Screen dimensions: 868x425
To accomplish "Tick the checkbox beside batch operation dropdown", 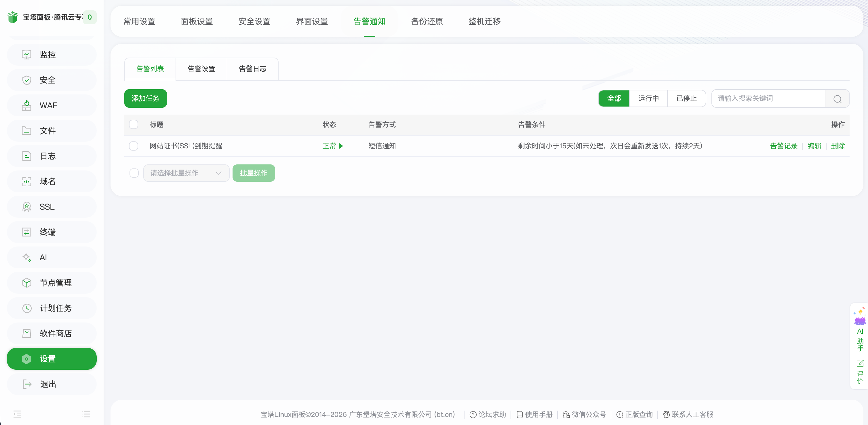I will [134, 173].
